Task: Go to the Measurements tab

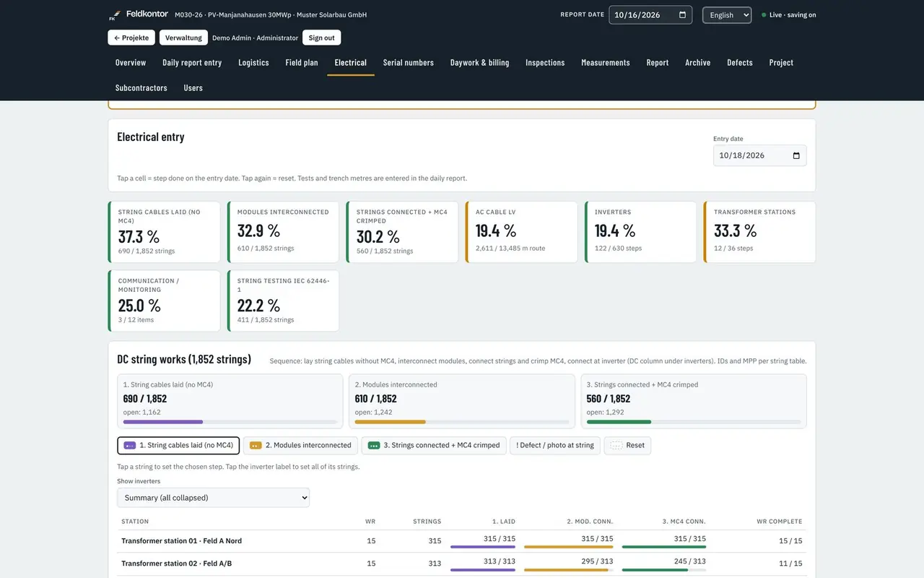Action: [x=606, y=63]
